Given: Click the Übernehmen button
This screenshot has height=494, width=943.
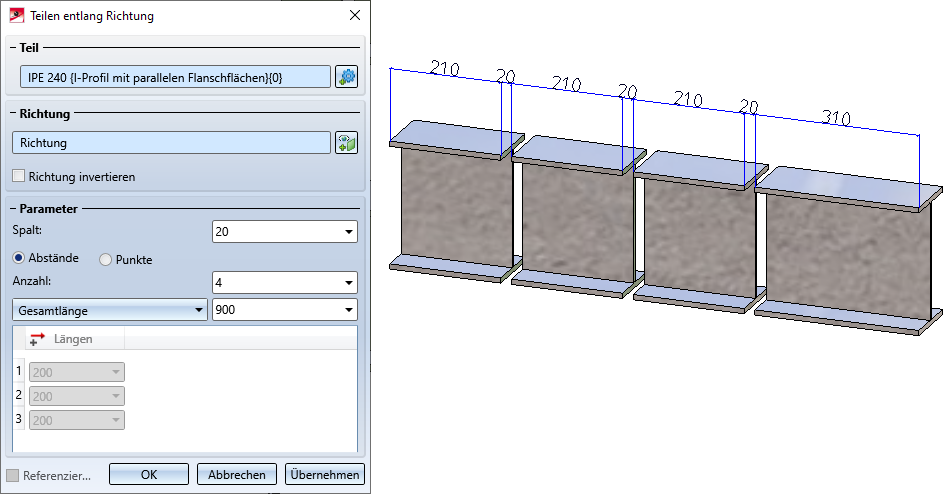Looking at the screenshot, I should pyautogui.click(x=325, y=474).
